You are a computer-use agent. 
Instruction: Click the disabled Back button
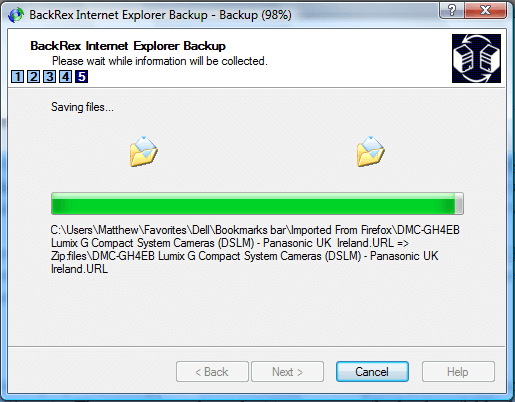(212, 372)
